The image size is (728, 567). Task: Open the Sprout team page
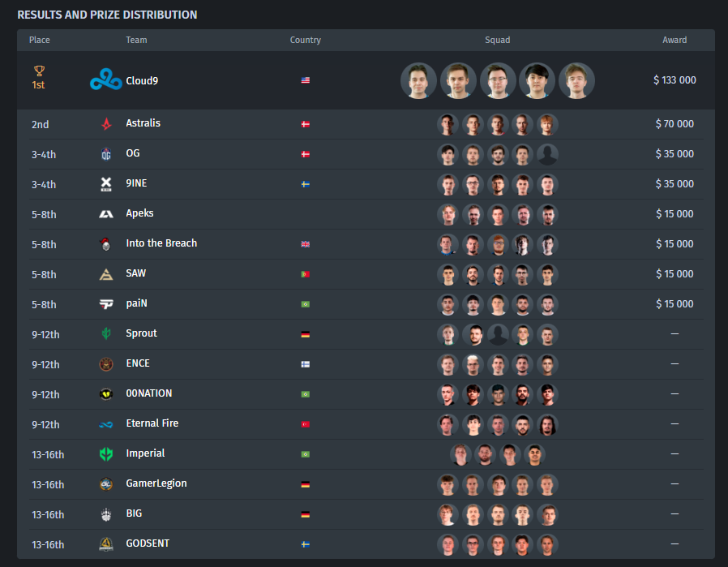click(x=142, y=333)
